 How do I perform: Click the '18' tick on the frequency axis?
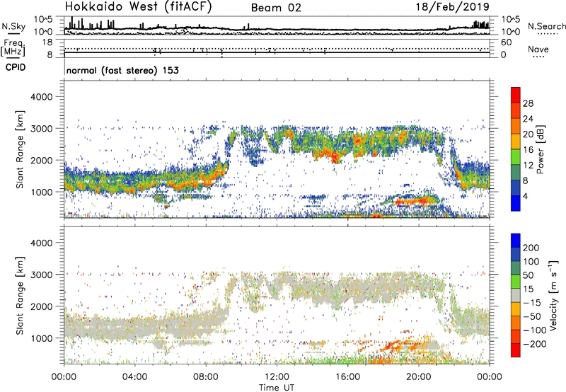47,42
